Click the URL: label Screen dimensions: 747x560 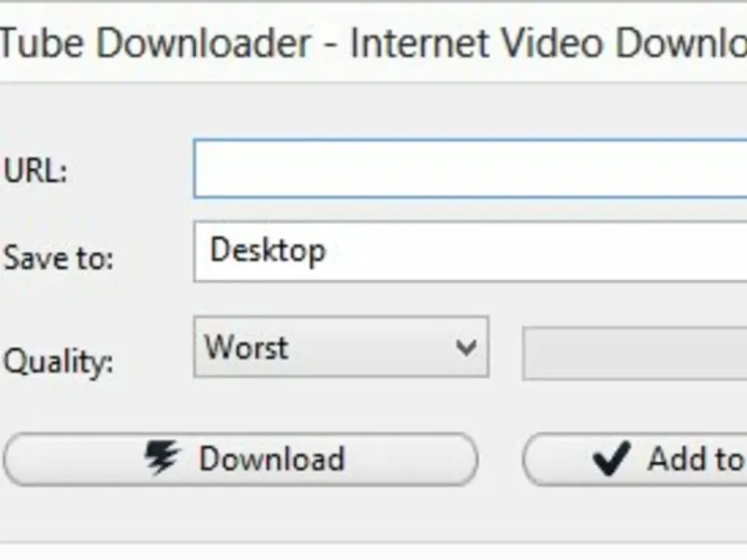[x=35, y=171]
